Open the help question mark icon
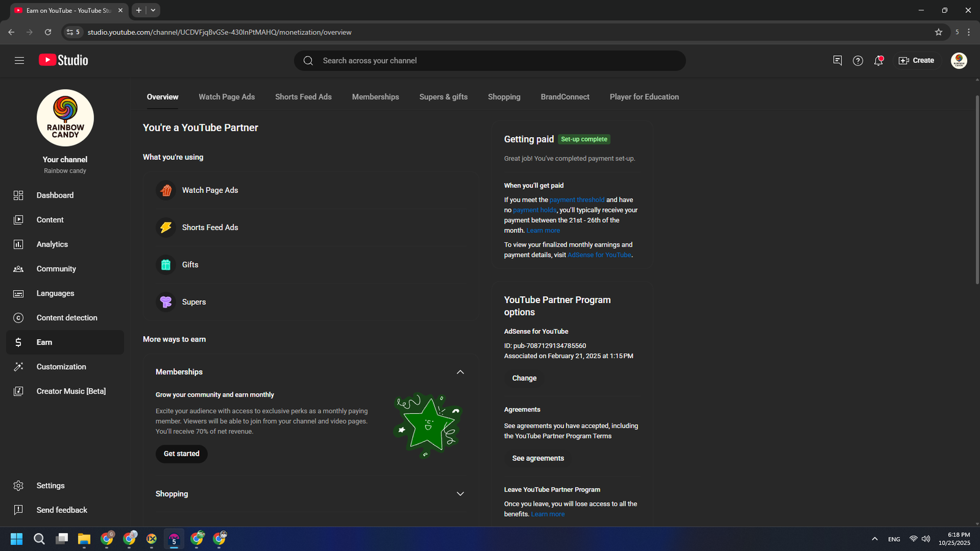This screenshot has width=980, height=551. 858,61
